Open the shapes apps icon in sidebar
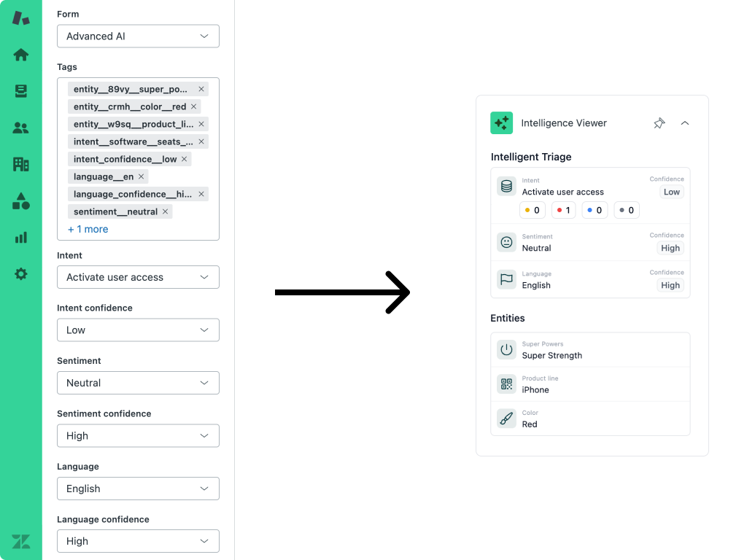 (21, 201)
